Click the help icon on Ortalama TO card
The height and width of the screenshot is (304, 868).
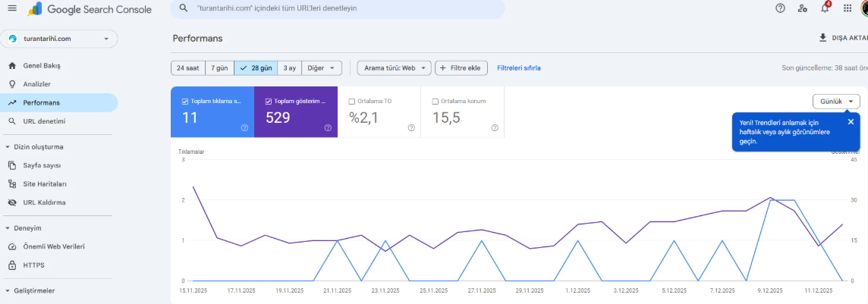[x=411, y=127]
